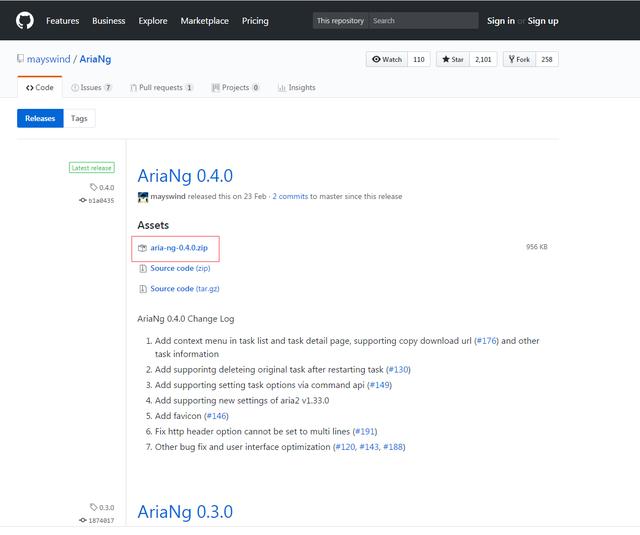This screenshot has width=640, height=535.
Task: Open the AriaNg 0.3.0 release title
Action: click(185, 511)
